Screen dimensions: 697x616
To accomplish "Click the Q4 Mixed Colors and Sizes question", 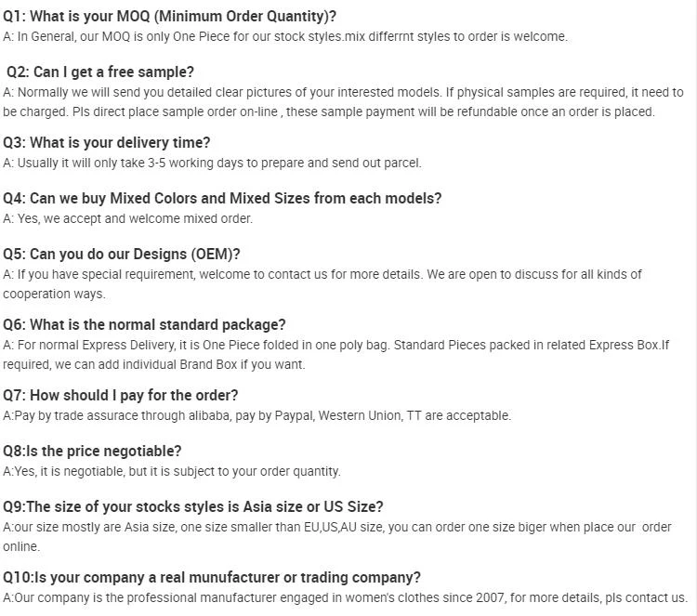I will pos(222,198).
